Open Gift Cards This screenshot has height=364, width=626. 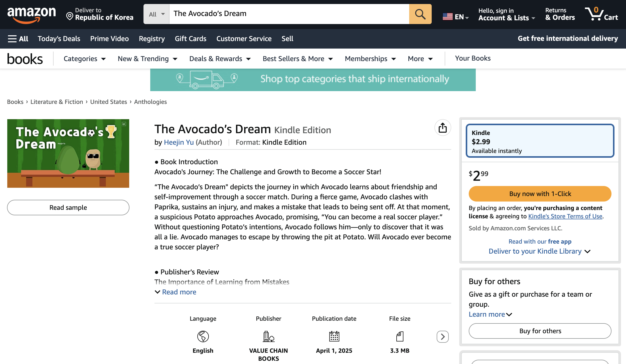(191, 39)
